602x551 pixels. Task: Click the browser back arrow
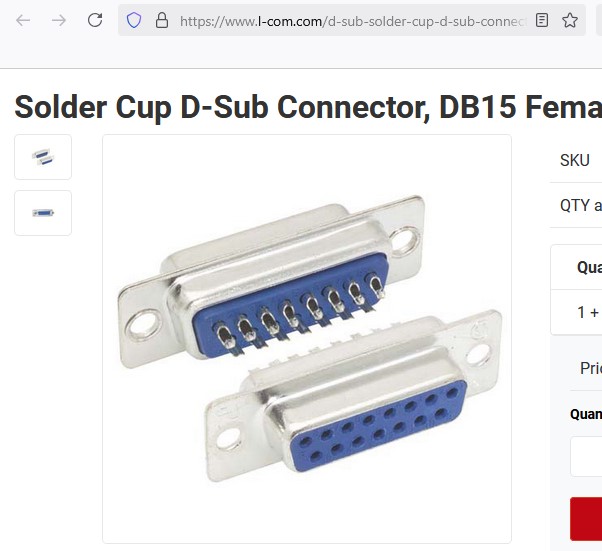(x=23, y=20)
